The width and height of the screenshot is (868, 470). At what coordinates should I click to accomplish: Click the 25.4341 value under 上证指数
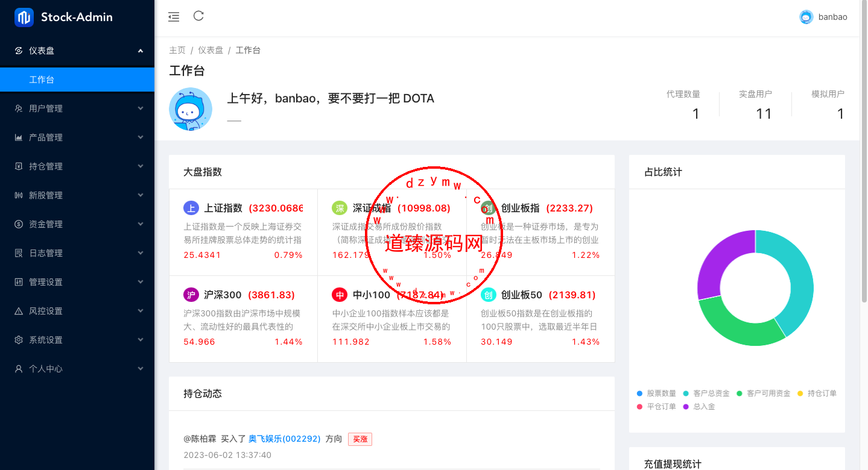(202, 255)
